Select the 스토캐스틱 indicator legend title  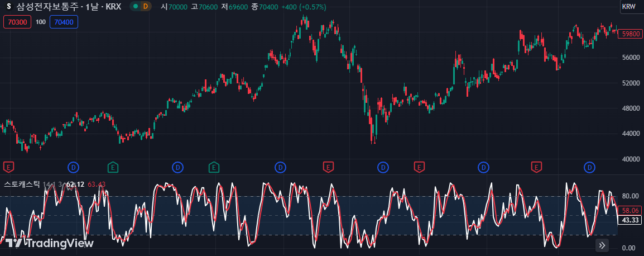pos(21,184)
